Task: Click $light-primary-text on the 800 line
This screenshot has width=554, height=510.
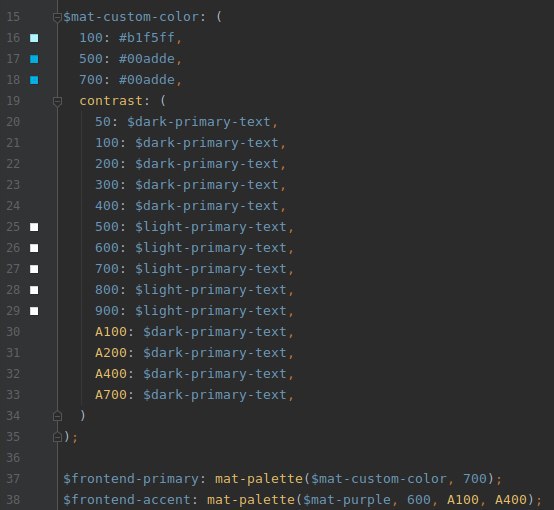Action: tap(211, 290)
